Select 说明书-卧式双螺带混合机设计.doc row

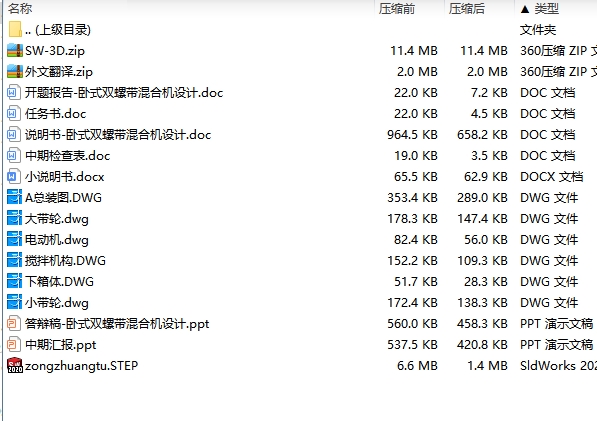click(x=300, y=135)
